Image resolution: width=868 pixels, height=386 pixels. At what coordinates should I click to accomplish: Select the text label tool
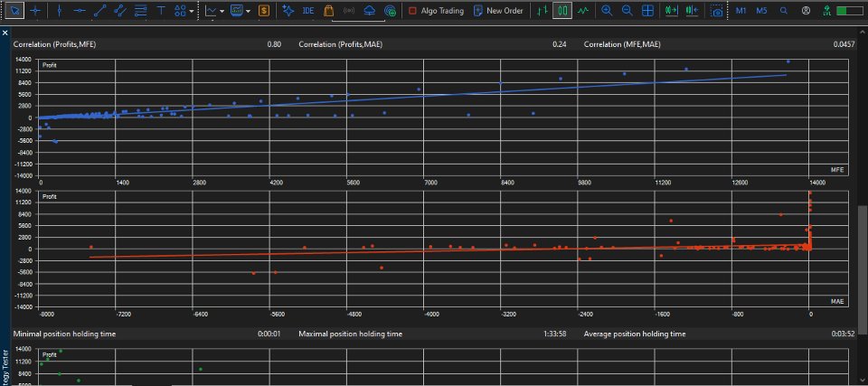(x=161, y=11)
